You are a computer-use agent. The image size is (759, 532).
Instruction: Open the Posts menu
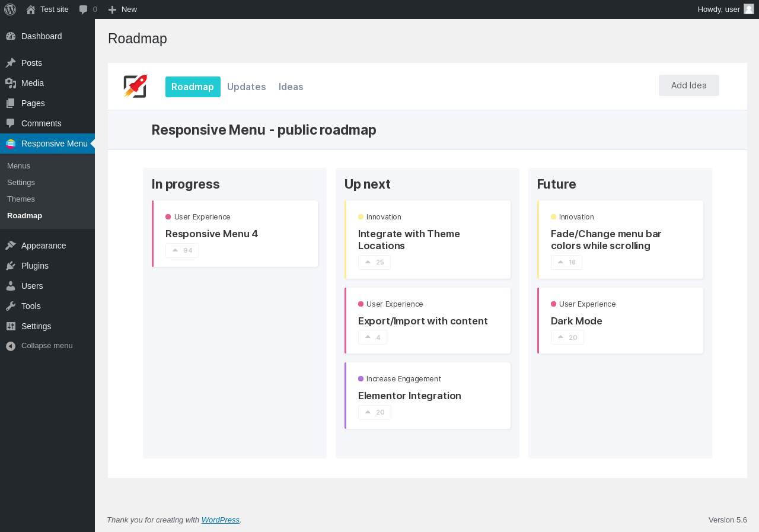47,63
